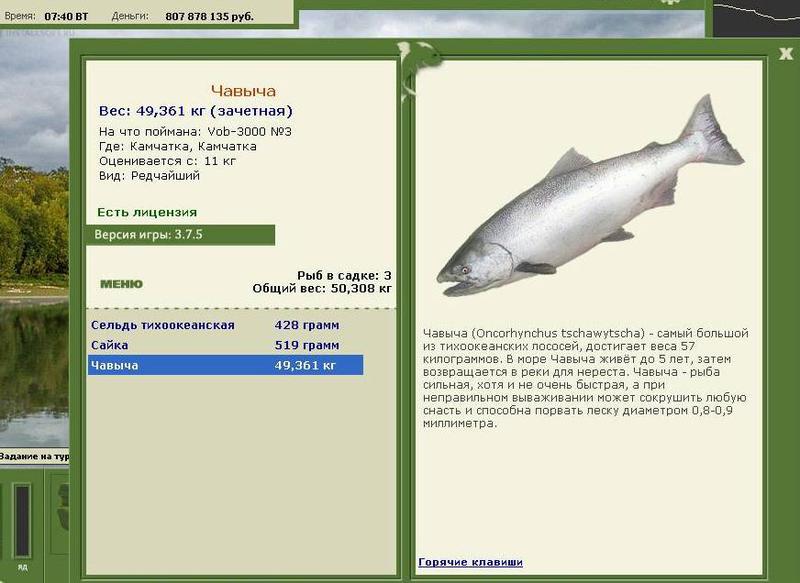800x583 pixels.
Task: Click the bait text Vob-3000 №3
Action: point(249,132)
